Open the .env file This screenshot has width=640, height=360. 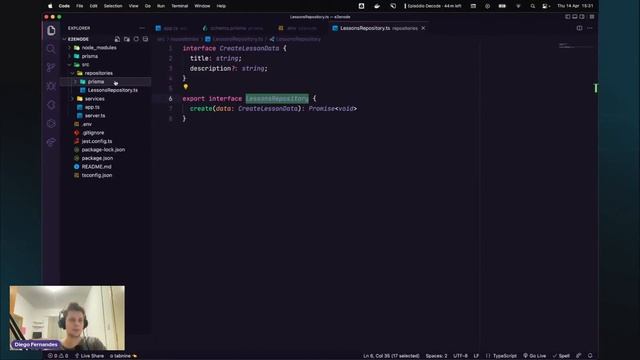[87, 124]
